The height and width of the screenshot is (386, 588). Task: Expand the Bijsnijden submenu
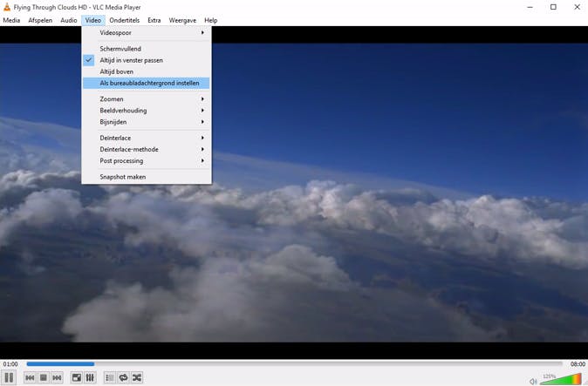(147, 122)
